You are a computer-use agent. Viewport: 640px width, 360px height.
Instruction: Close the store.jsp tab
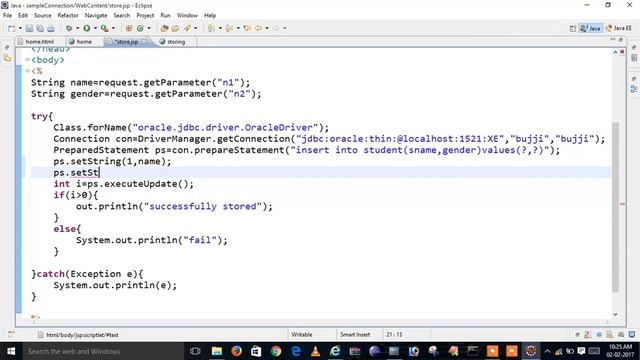point(144,41)
